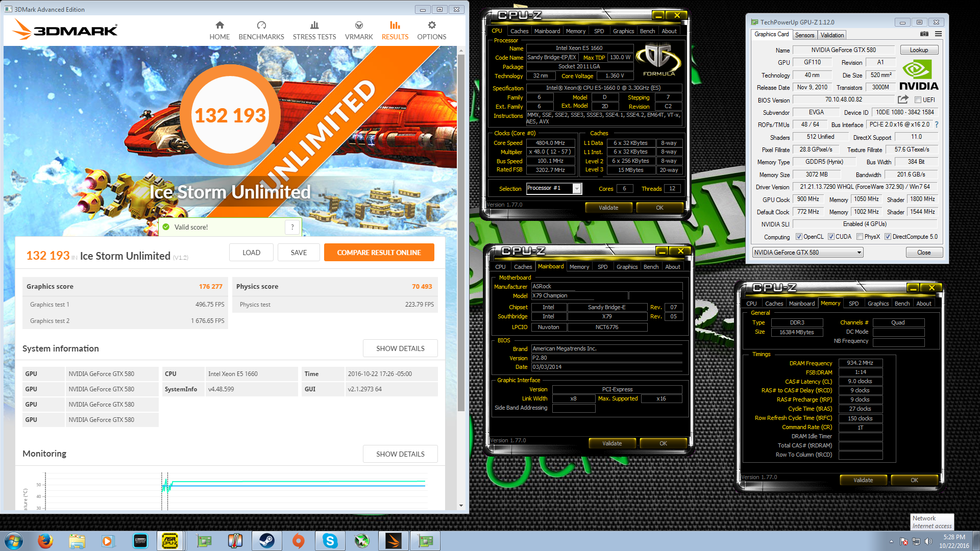Image resolution: width=980 pixels, height=551 pixels.
Task: Open SPD tab in the CPU-Z Mainboard window
Action: 603,267
